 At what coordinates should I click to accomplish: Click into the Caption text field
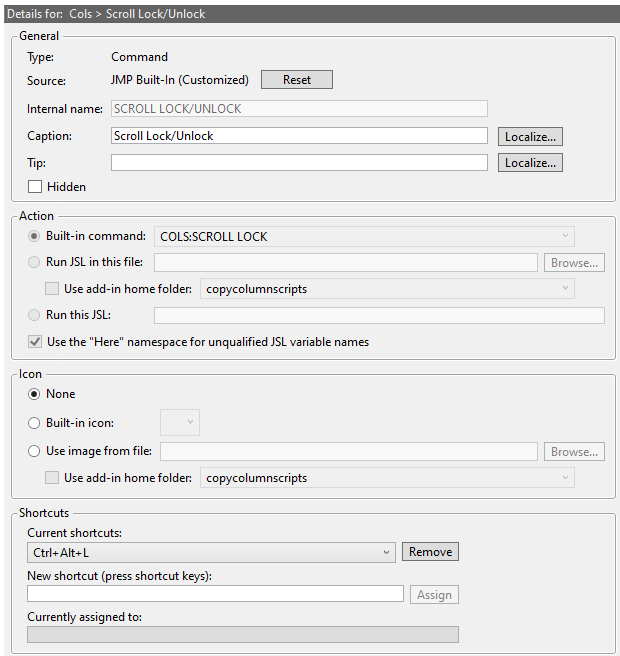click(299, 136)
